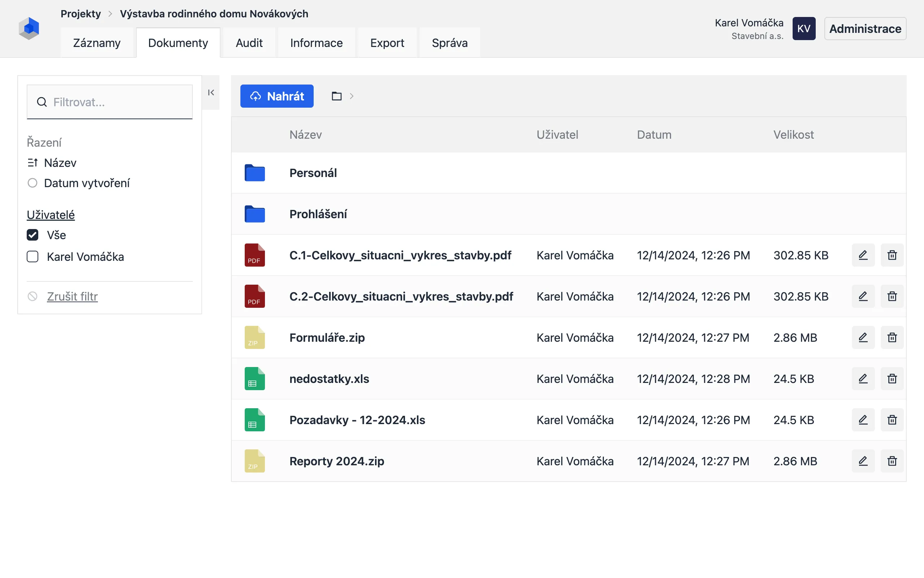Click the PDF icon of C.2-Celkovy_situacni_vykres_stavby.pdf
This screenshot has height=578, width=924.
255,296
